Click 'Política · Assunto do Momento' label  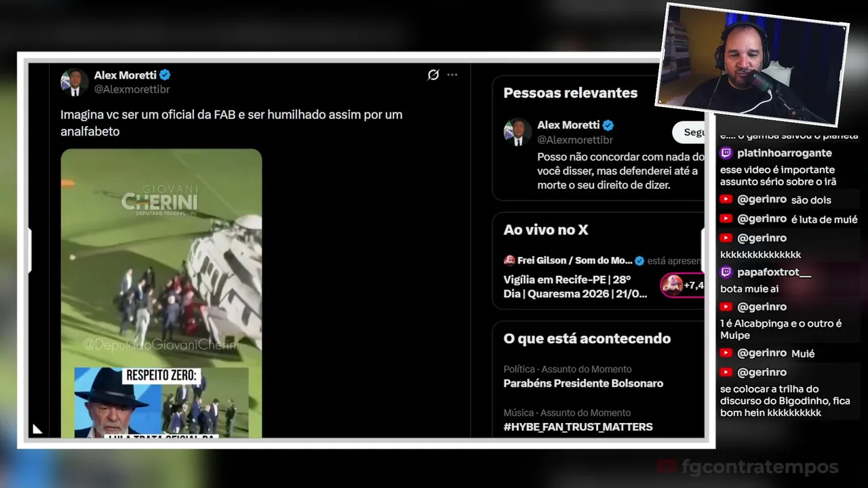click(x=567, y=369)
